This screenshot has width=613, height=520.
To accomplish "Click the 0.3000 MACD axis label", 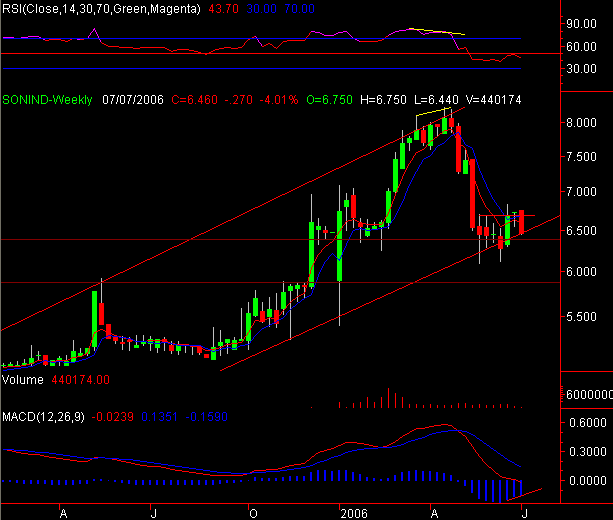I will 588,452.
